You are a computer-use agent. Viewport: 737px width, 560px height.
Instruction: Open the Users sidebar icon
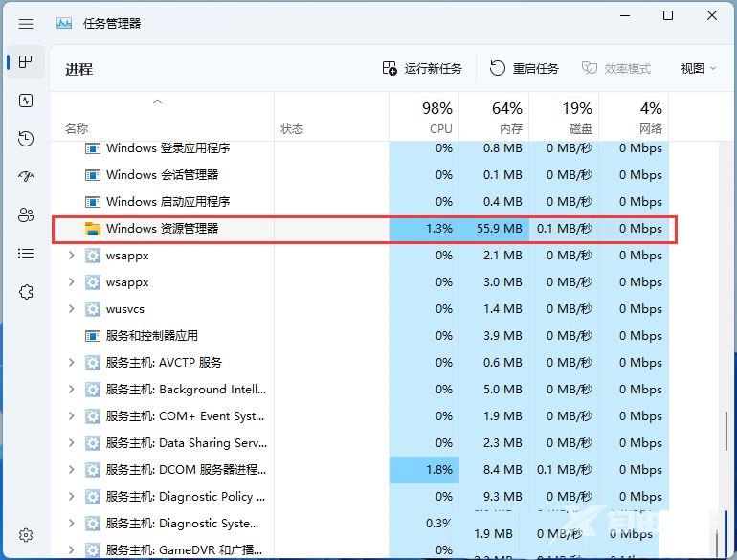click(x=26, y=214)
